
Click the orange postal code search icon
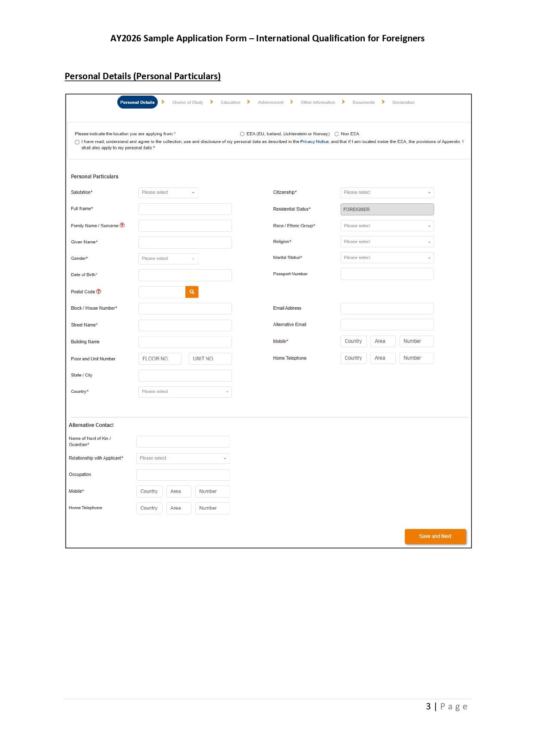[192, 292]
